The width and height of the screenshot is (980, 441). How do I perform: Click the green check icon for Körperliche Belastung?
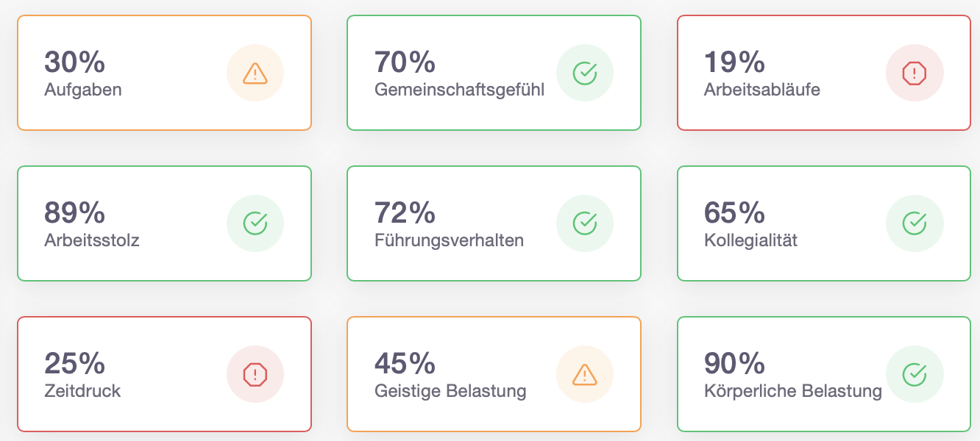coord(915,374)
